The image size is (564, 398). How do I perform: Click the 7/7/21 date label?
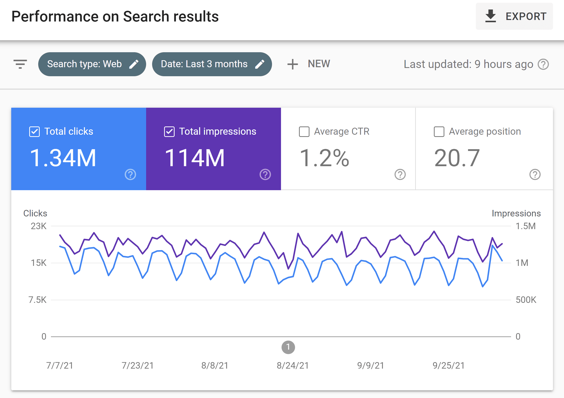pyautogui.click(x=60, y=366)
